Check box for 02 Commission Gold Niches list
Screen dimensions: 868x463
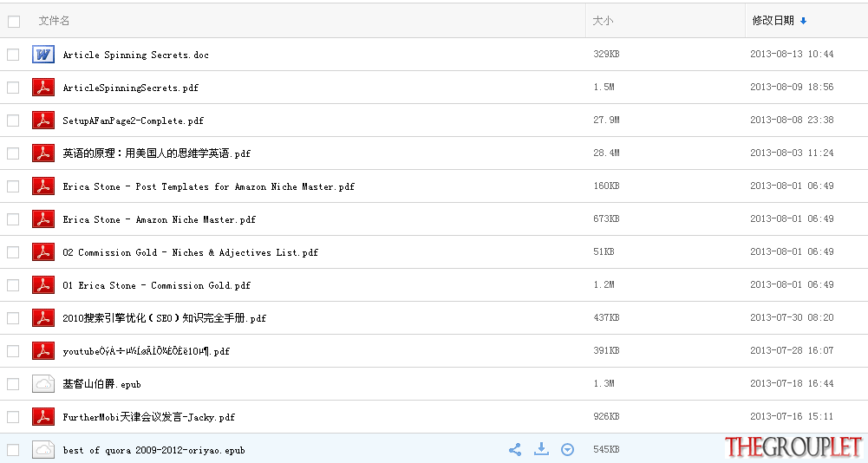pyautogui.click(x=13, y=252)
